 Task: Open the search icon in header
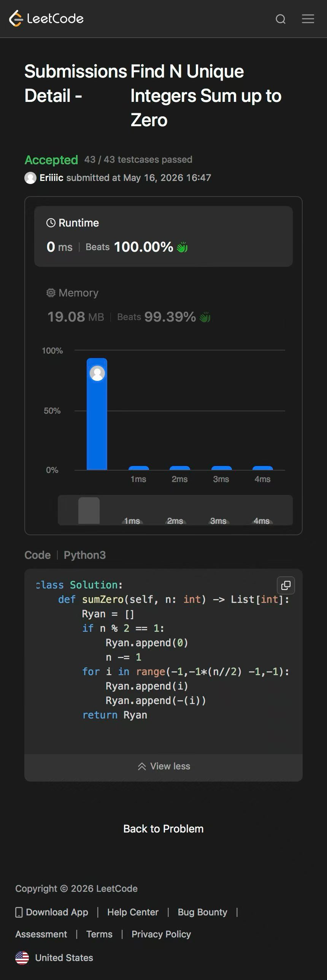281,19
